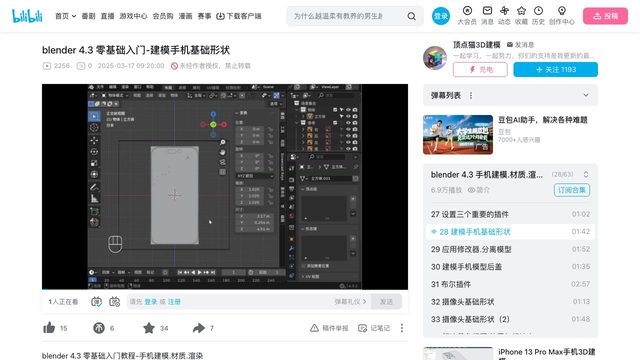The width and height of the screenshot is (640, 360).
Task: Click the pink 投稿 button
Action: coord(605,16)
